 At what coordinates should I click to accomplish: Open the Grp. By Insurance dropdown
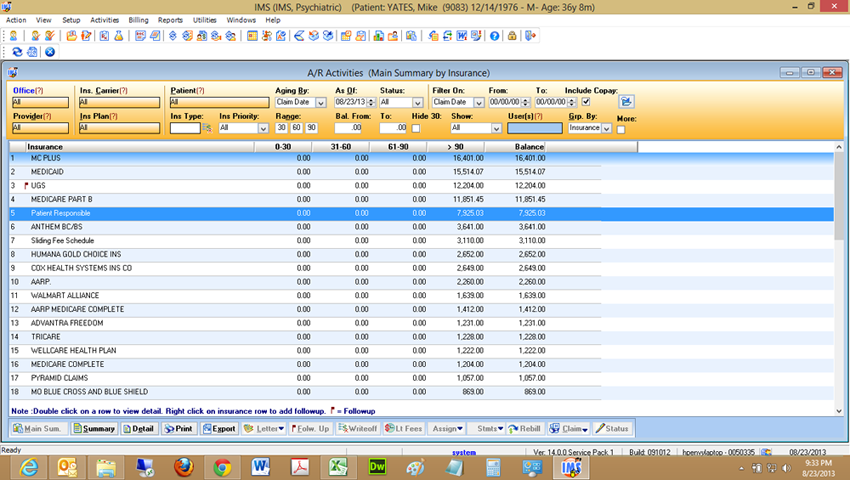pyautogui.click(x=607, y=129)
